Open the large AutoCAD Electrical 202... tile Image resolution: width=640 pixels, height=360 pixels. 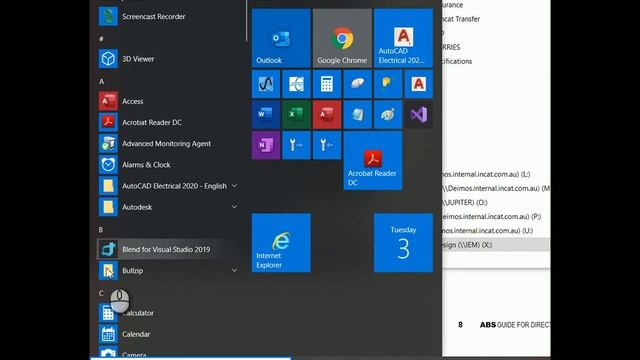(403, 38)
